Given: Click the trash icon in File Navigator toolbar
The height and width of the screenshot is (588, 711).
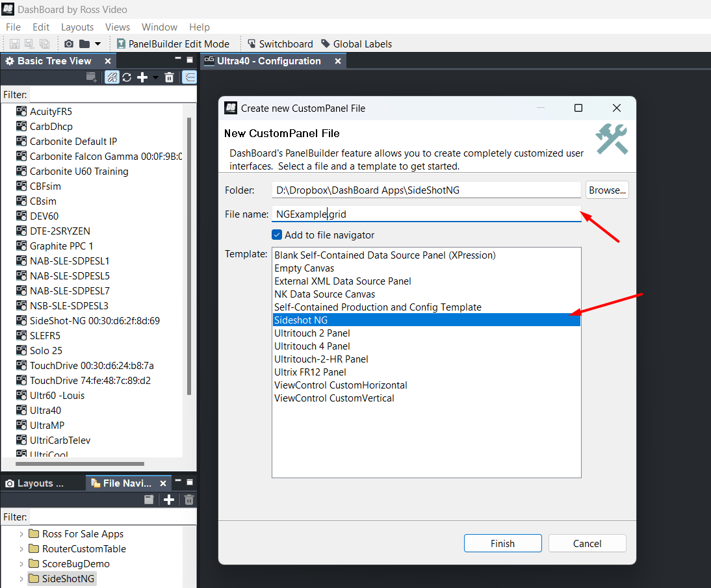Looking at the screenshot, I should [x=189, y=500].
